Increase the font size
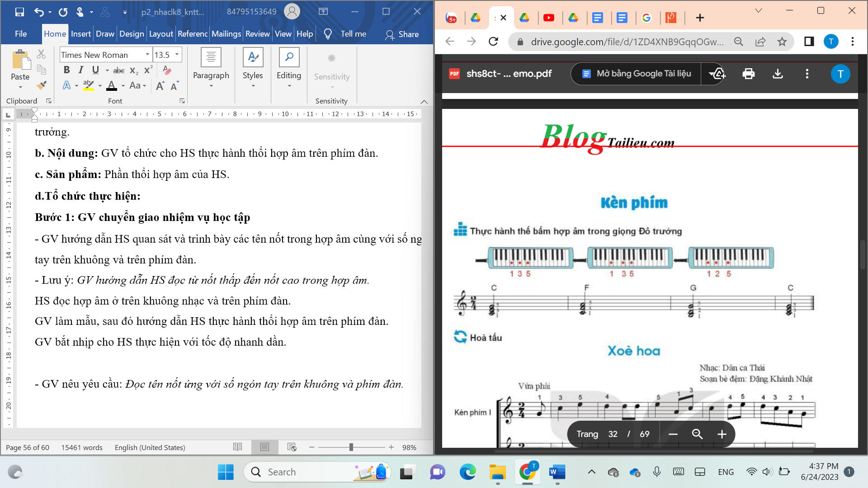868x488 pixels. (x=160, y=85)
